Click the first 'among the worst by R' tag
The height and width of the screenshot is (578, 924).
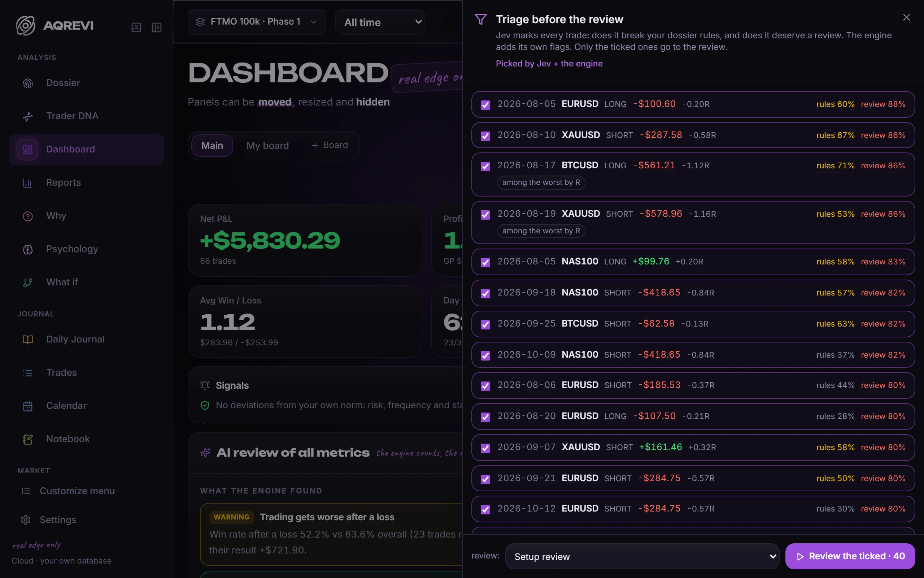coord(541,182)
